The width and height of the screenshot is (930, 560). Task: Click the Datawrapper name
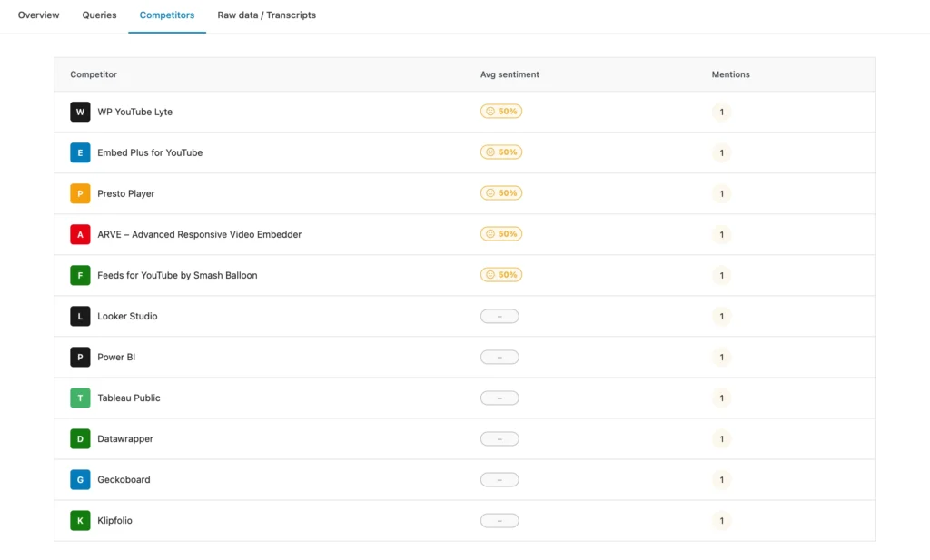(125, 439)
